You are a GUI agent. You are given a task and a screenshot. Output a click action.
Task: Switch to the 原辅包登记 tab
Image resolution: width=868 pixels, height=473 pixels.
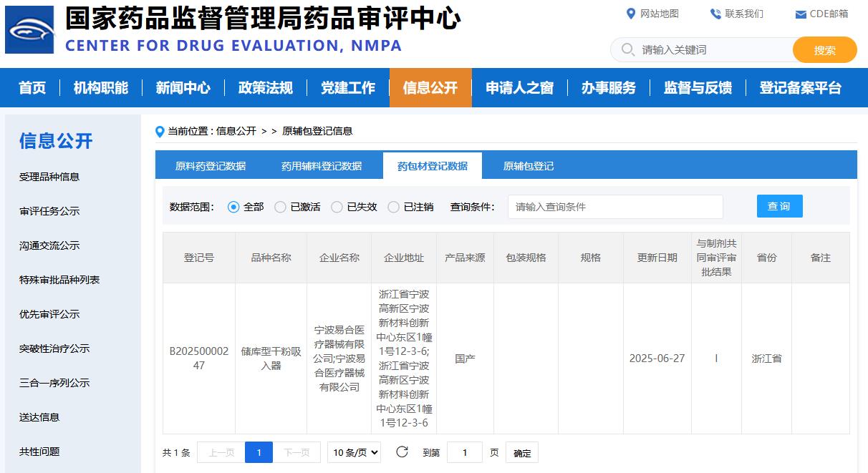tap(529, 166)
